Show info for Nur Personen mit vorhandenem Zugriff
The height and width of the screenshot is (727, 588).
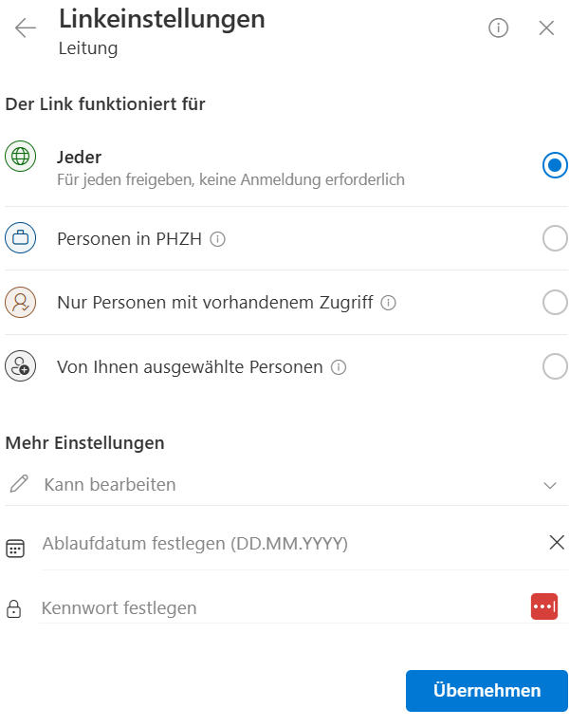(388, 303)
